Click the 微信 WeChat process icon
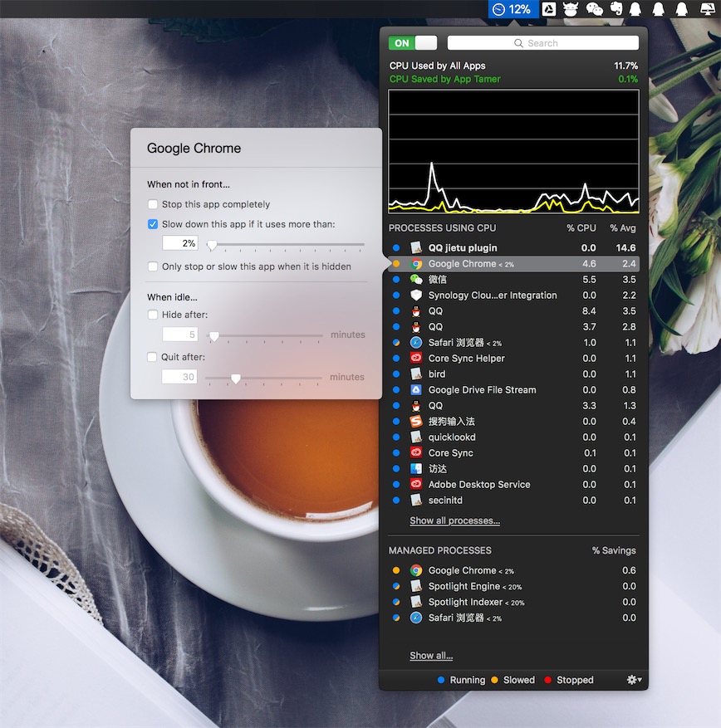The image size is (721, 728). tap(416, 279)
